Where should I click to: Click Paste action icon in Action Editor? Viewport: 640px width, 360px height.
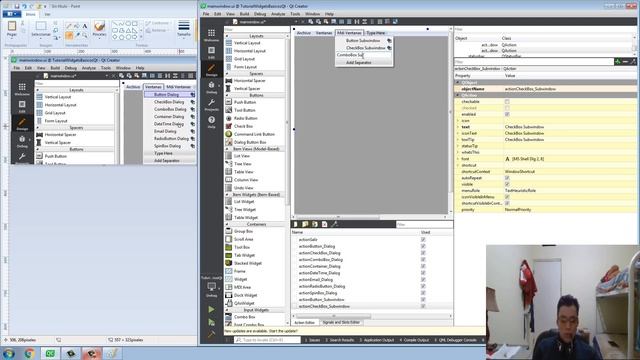315,224
